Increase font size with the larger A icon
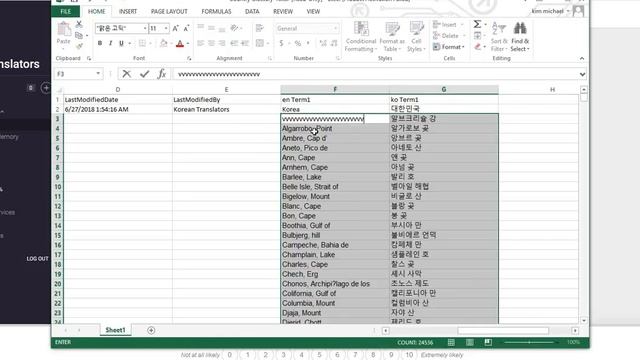 [176, 28]
